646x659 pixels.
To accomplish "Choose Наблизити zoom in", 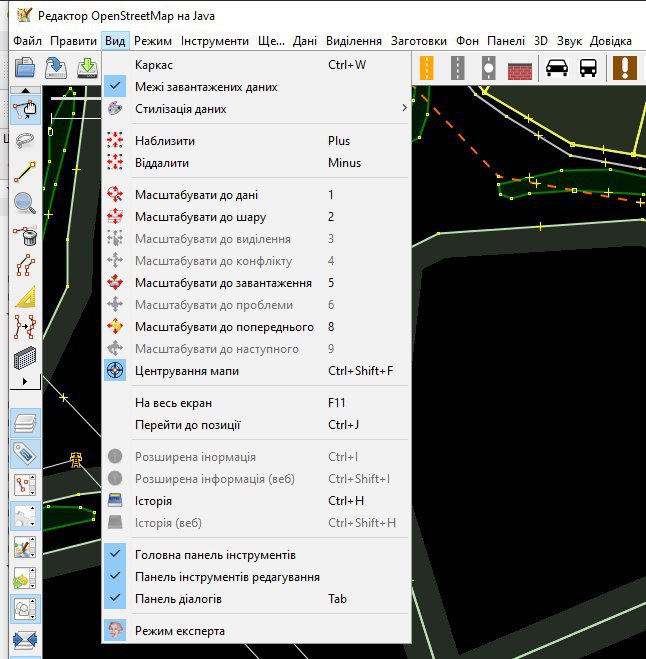I will [256, 140].
